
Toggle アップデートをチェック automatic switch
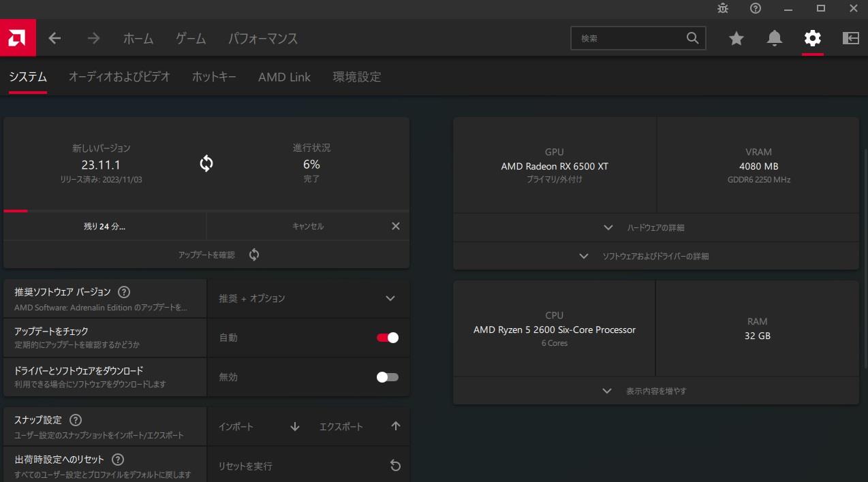click(388, 338)
